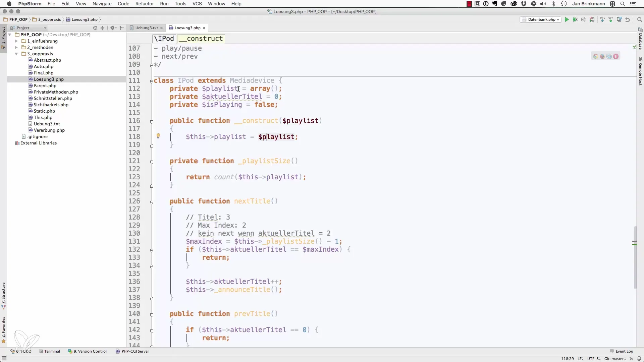The height and width of the screenshot is (362, 644).
Task: Select Vererbung.php in project tree
Action: point(49,130)
